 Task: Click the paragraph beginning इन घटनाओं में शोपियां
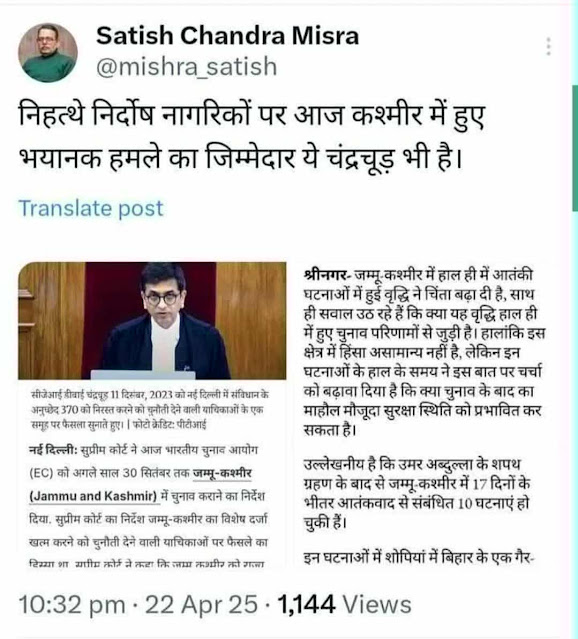click(x=419, y=557)
